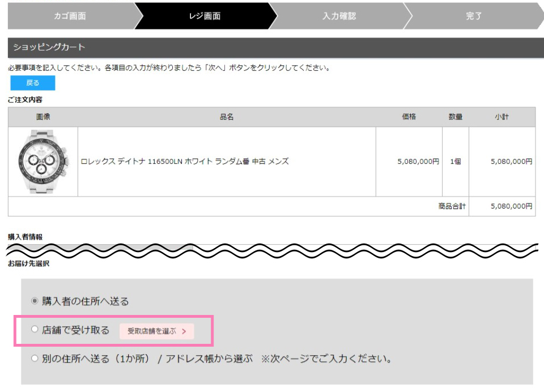Click the Rolex Daytona watch thumbnail

point(43,161)
